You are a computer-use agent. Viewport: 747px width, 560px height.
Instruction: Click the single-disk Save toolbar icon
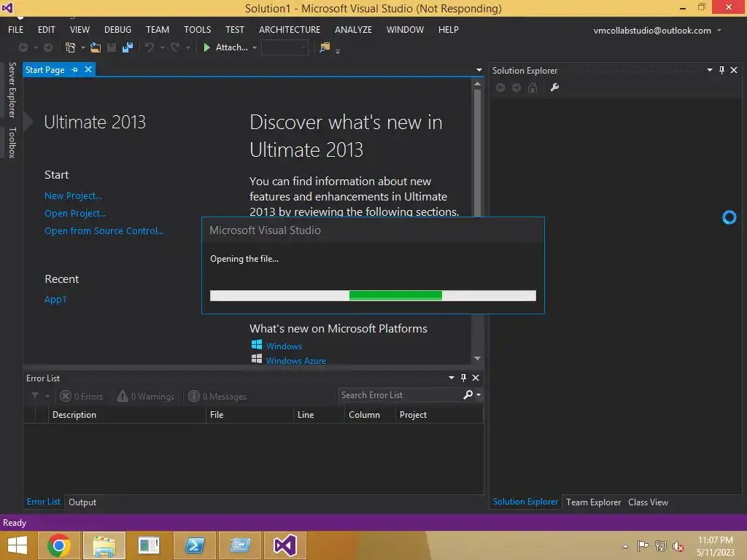point(112,47)
